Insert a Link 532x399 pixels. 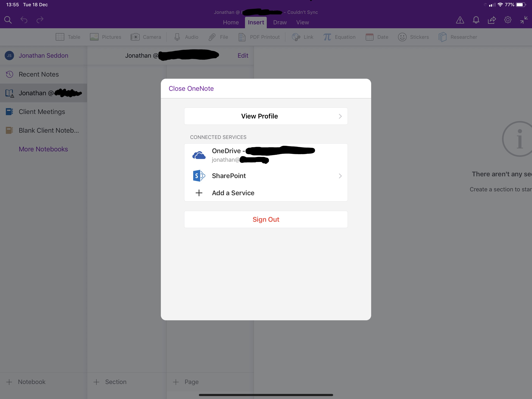pyautogui.click(x=303, y=37)
